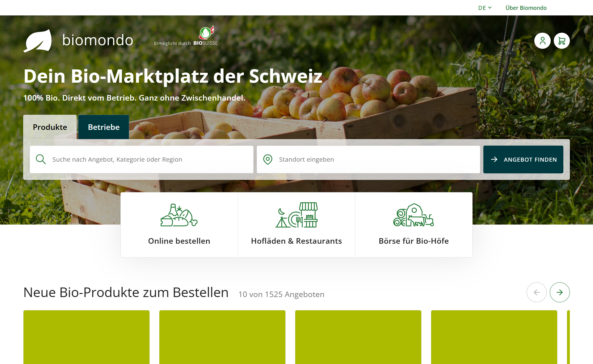Switch to the Betriebe tab
Viewport: 593px width, 364px height.
pyautogui.click(x=104, y=127)
